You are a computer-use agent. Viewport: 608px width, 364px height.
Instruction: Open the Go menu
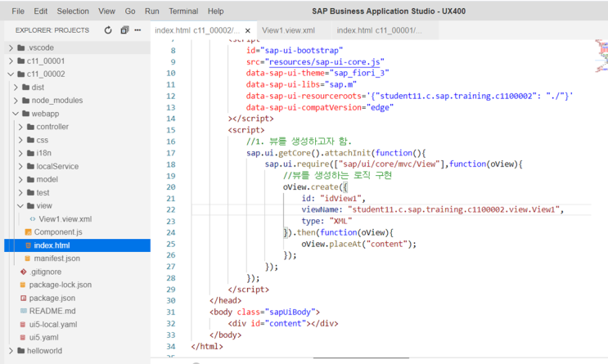(130, 11)
